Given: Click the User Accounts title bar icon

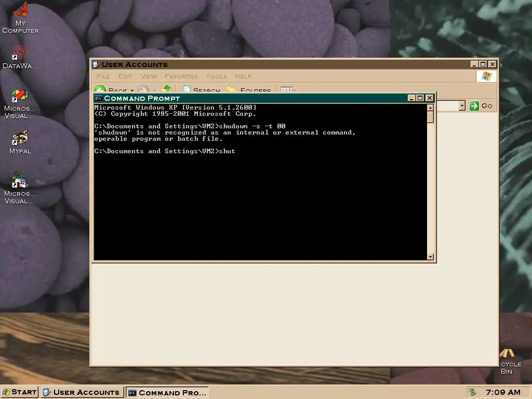Looking at the screenshot, I should point(96,64).
